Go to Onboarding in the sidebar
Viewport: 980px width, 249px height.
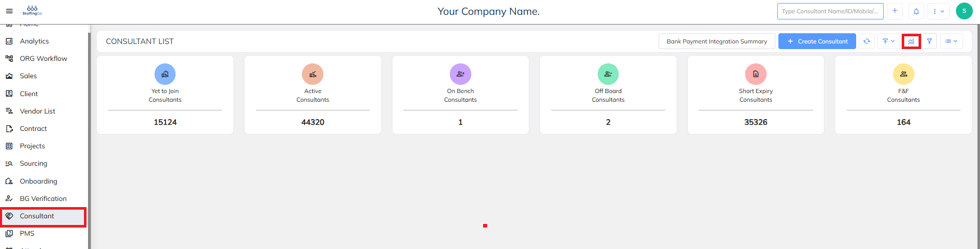tap(38, 181)
